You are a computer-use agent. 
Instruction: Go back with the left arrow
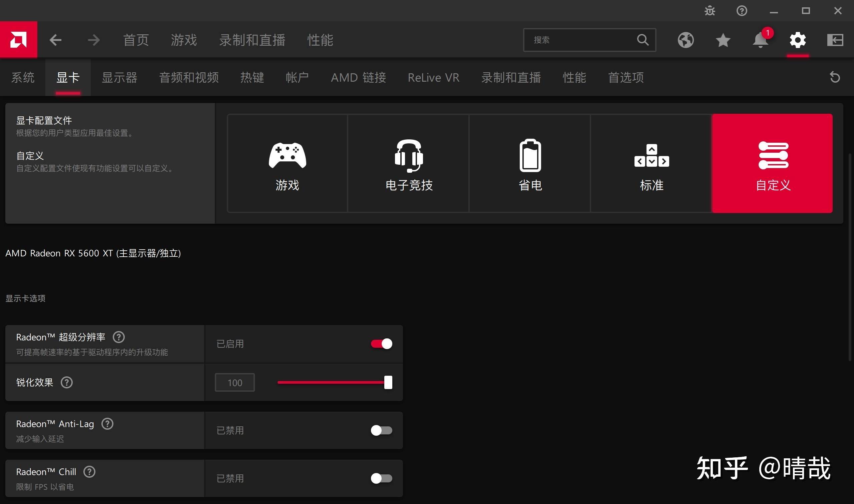tap(55, 40)
